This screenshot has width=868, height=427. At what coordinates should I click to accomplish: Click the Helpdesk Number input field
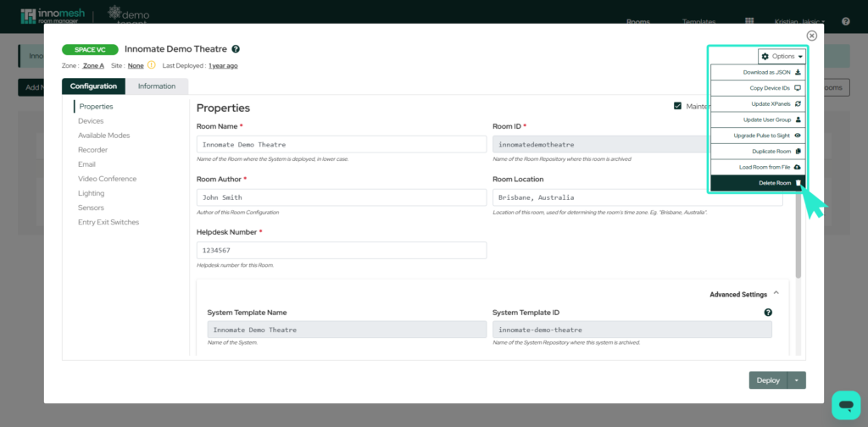(342, 250)
